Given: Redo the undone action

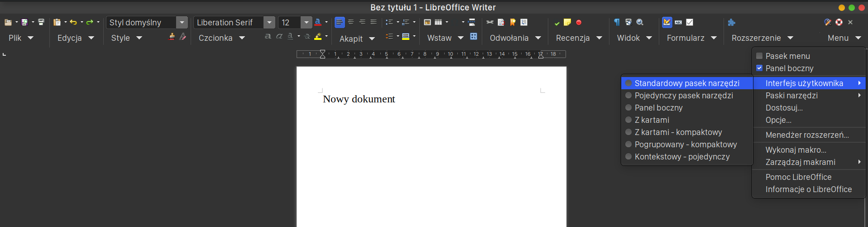Looking at the screenshot, I should [x=90, y=22].
